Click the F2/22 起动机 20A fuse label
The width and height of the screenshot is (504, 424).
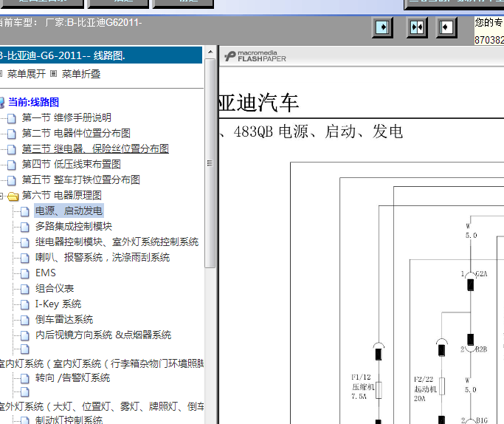424,389
